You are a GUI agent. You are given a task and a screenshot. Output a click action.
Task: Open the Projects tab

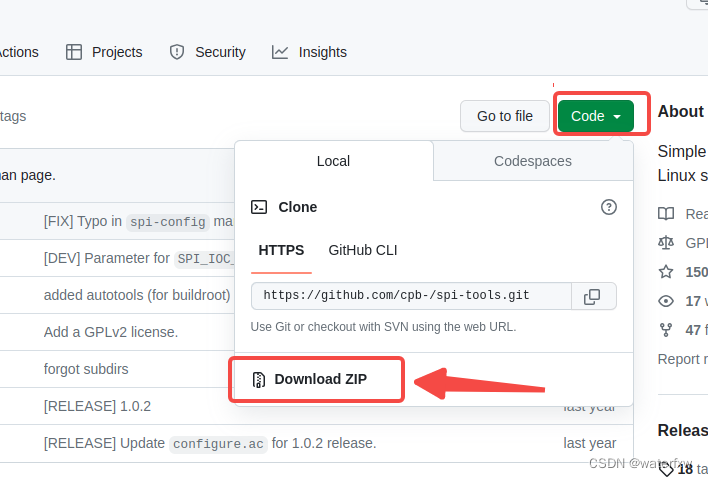click(104, 52)
